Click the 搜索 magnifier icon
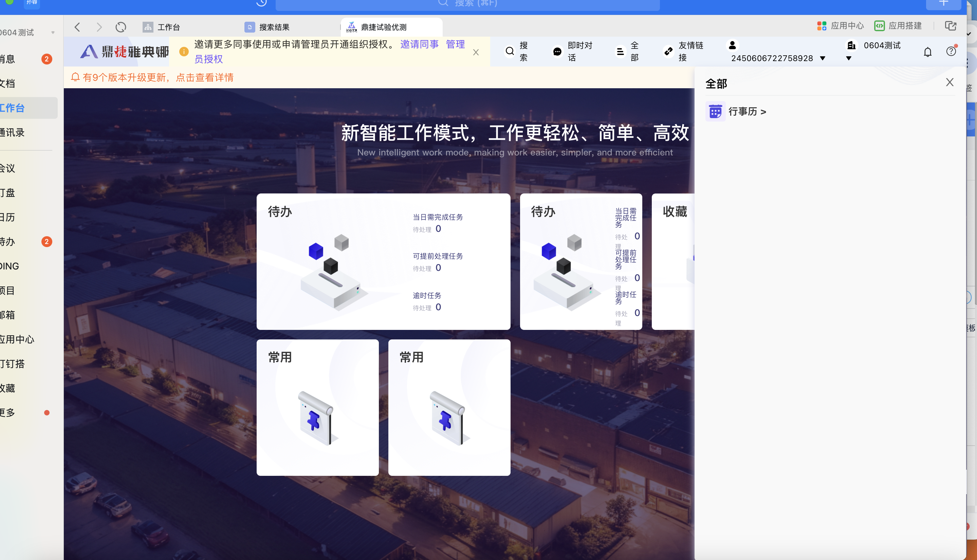 point(510,51)
